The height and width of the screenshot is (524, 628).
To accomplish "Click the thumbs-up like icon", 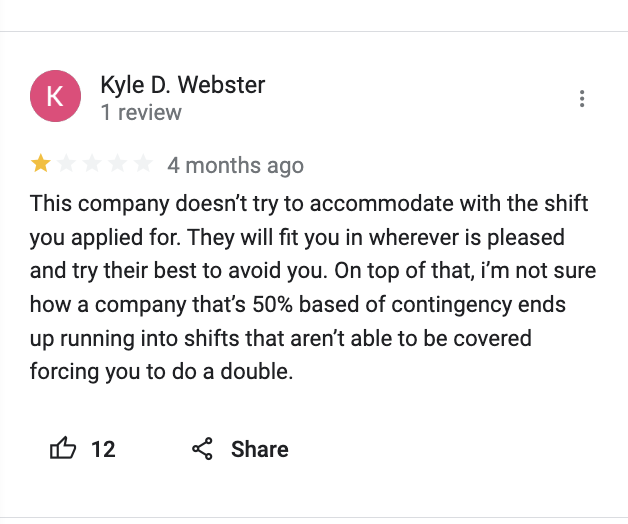I will coord(63,448).
